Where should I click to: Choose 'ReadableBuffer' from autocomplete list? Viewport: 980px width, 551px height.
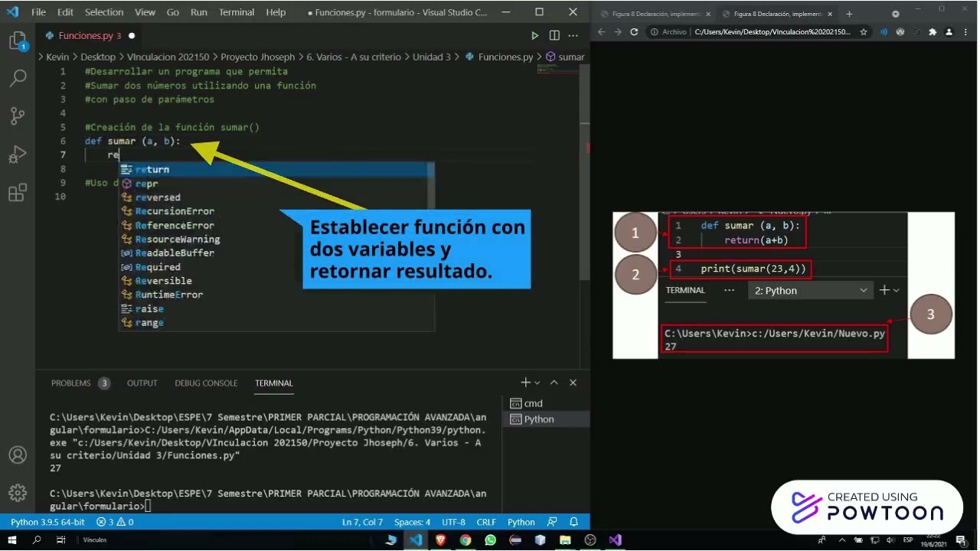click(x=276, y=253)
